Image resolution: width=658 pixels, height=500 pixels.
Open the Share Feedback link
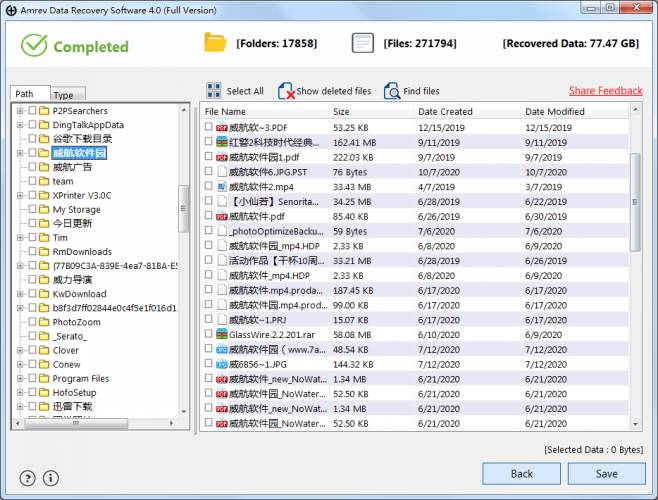[x=605, y=91]
